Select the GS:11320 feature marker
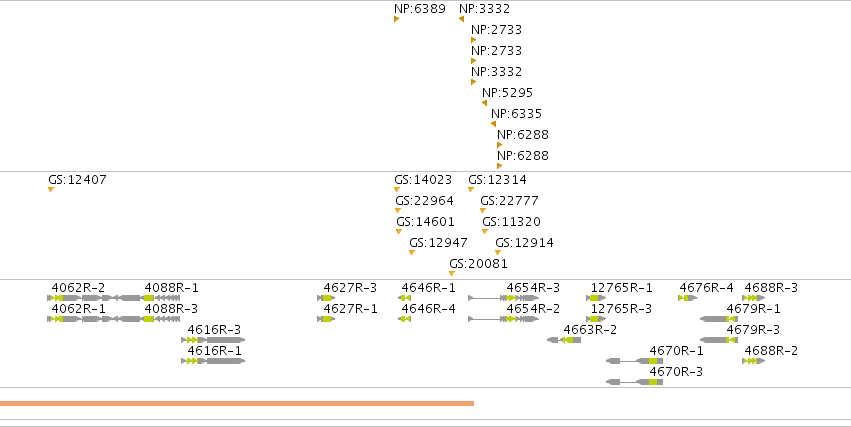This screenshot has width=851, height=427. (x=485, y=232)
